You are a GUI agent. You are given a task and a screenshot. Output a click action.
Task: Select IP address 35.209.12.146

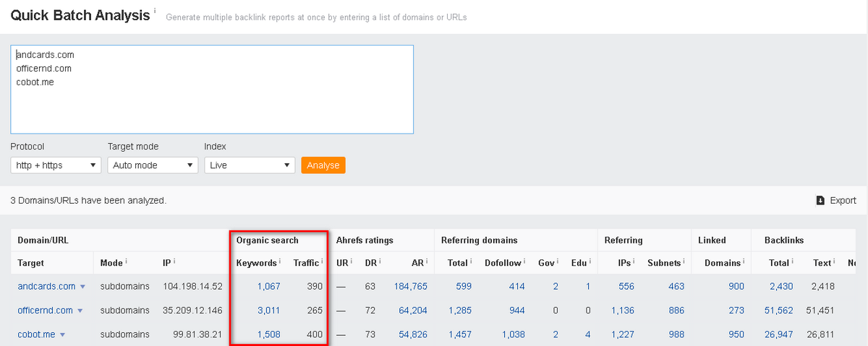tap(192, 310)
